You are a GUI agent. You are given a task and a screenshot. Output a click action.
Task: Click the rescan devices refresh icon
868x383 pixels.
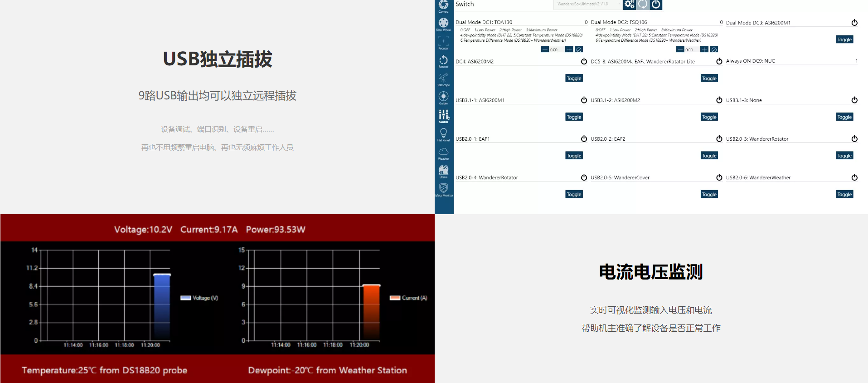(x=643, y=5)
